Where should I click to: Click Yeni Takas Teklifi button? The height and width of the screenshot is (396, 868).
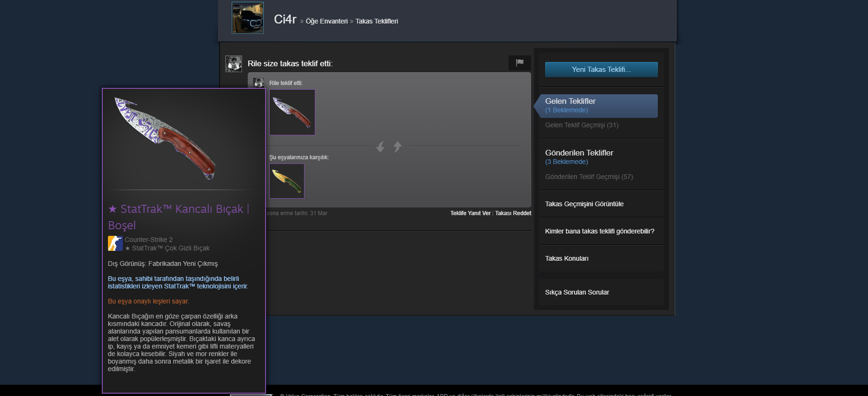[602, 70]
